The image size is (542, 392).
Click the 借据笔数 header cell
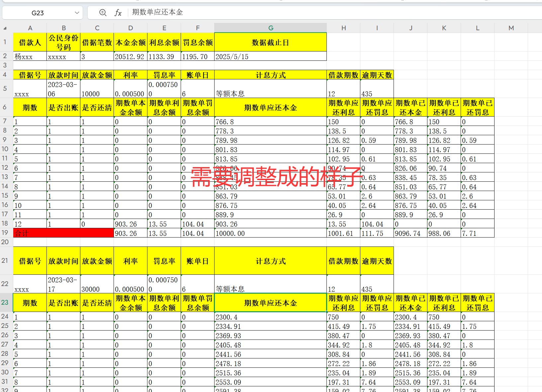(97, 42)
